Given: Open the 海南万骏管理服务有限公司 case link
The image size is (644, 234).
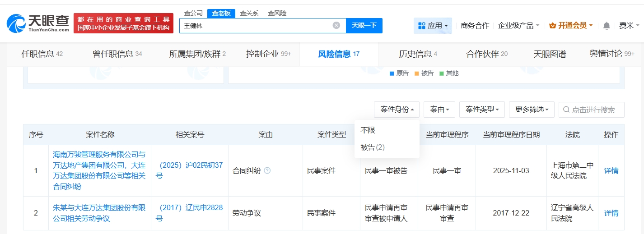Looking at the screenshot, I should 99,170.
